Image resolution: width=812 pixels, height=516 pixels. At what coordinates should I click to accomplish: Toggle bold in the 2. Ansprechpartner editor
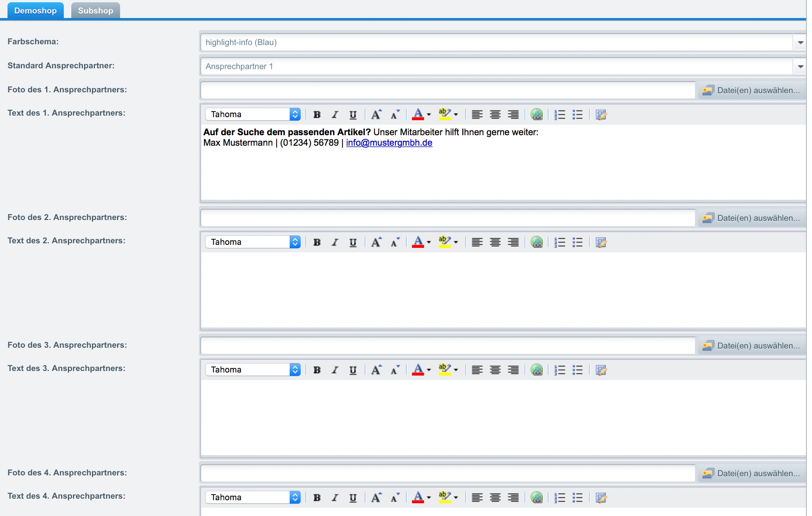pos(317,242)
